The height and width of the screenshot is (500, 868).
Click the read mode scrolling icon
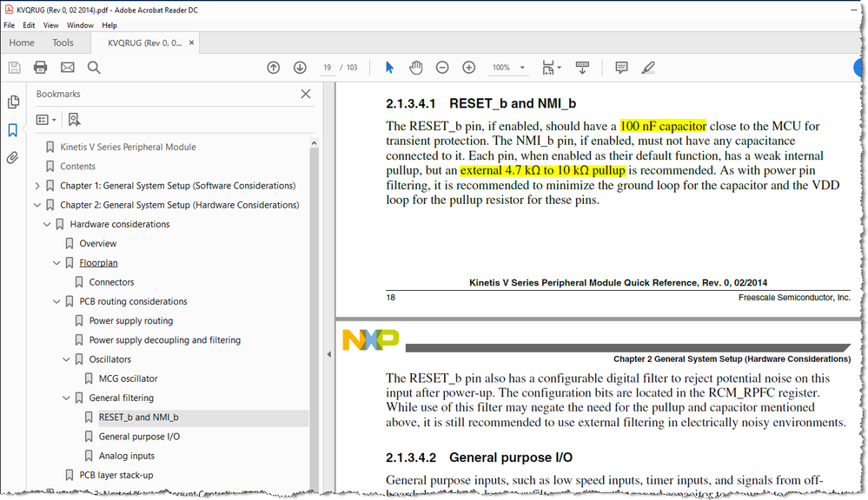582,68
